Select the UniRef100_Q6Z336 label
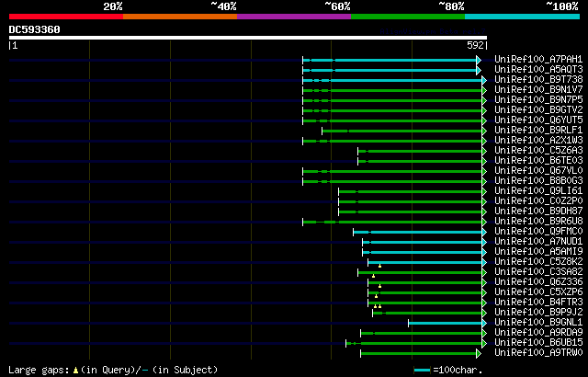The height and width of the screenshot is (377, 588). 538,282
